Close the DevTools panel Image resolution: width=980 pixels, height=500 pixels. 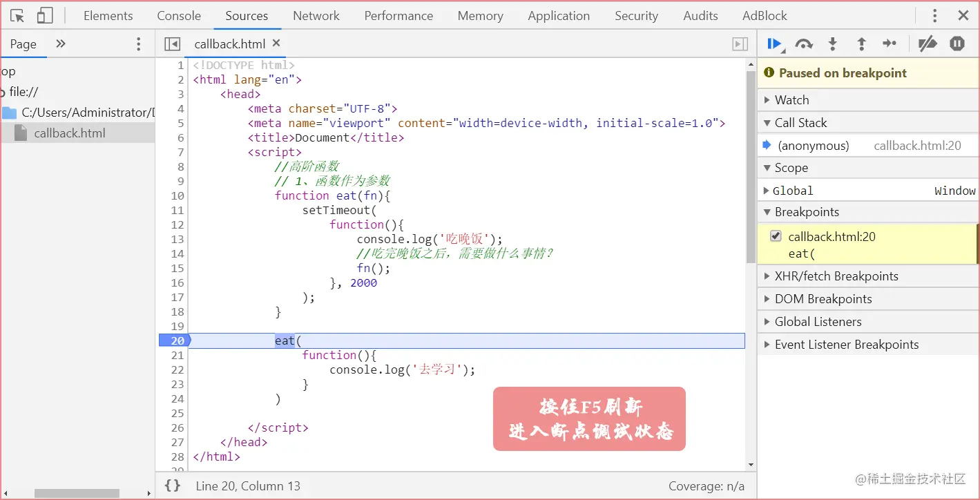click(x=963, y=15)
